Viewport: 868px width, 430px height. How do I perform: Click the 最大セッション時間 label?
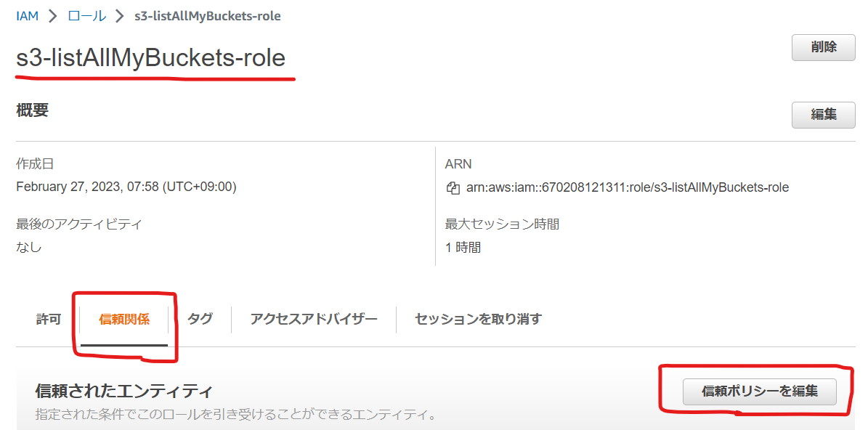tap(502, 224)
